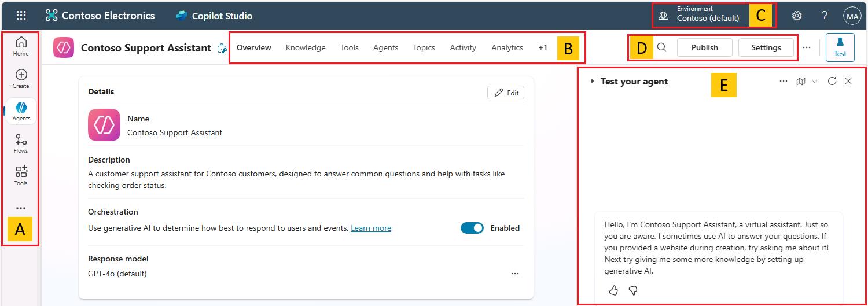
Task: Click the Publish button
Action: tap(704, 47)
